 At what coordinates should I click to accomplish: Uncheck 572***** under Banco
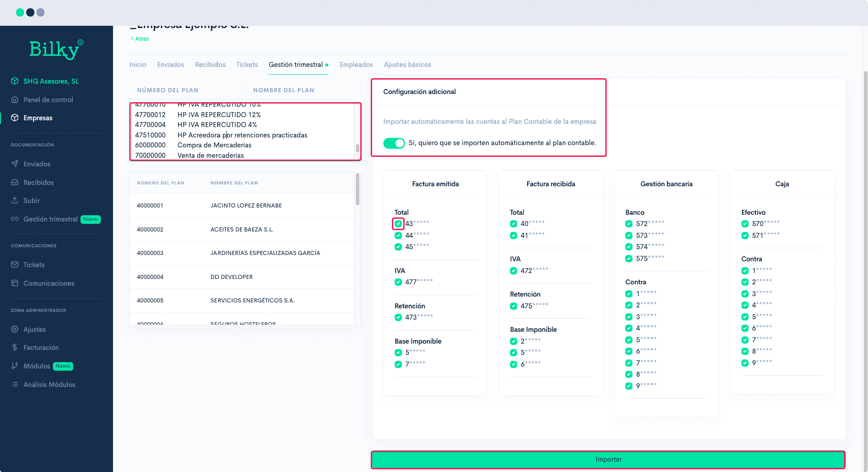pos(629,224)
